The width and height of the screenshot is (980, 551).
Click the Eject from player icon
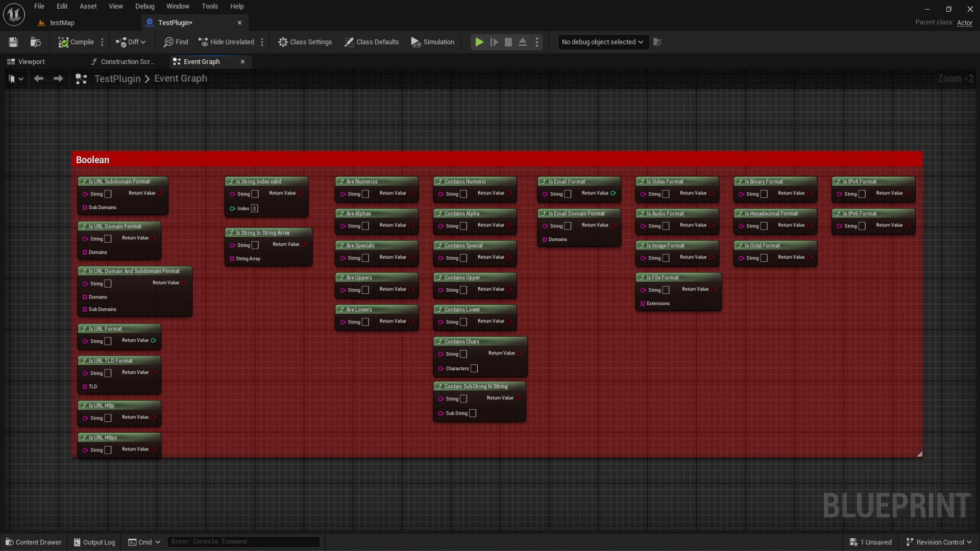523,42
